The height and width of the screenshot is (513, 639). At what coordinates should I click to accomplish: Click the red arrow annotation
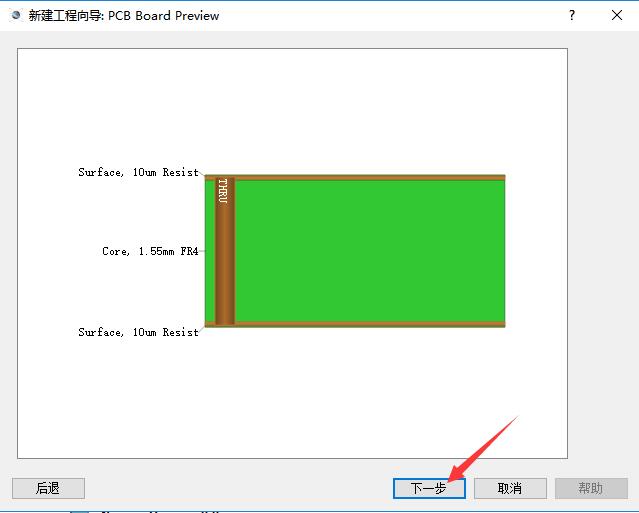click(x=483, y=449)
